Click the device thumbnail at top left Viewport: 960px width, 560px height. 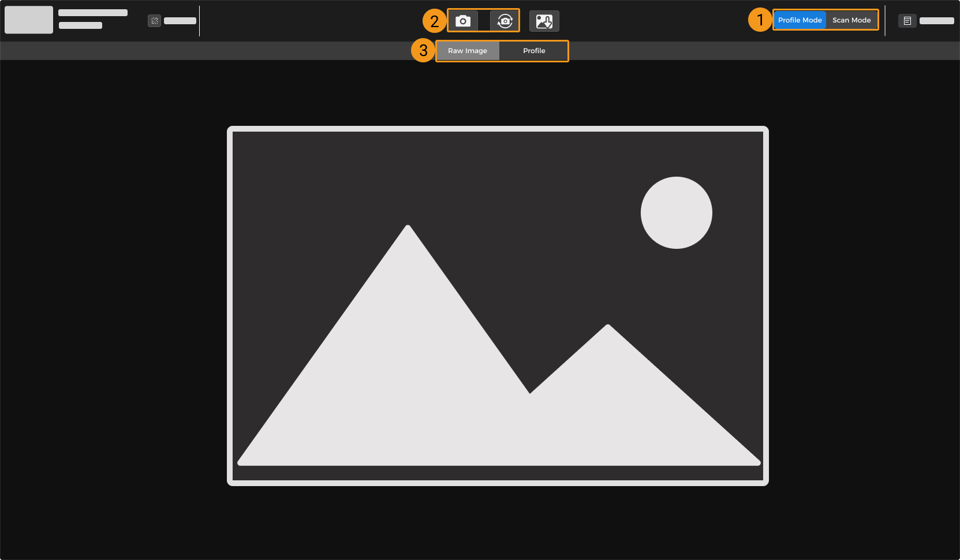[29, 20]
